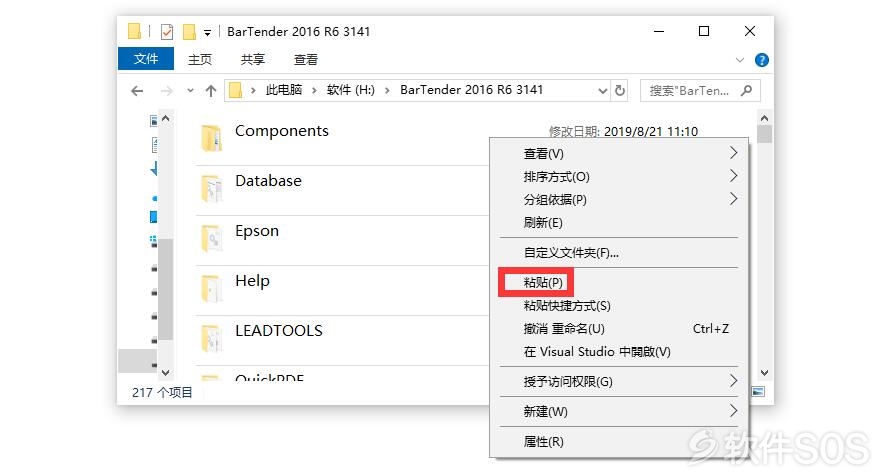
Task: Click the breadcrumb arrow after 软件 (H:)
Action: point(387,90)
